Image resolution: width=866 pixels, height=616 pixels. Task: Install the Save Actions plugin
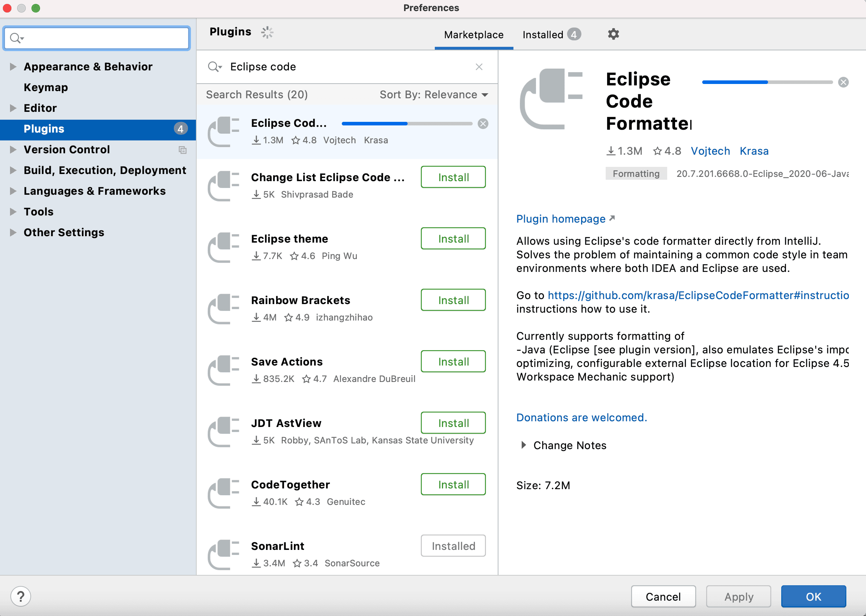coord(453,362)
